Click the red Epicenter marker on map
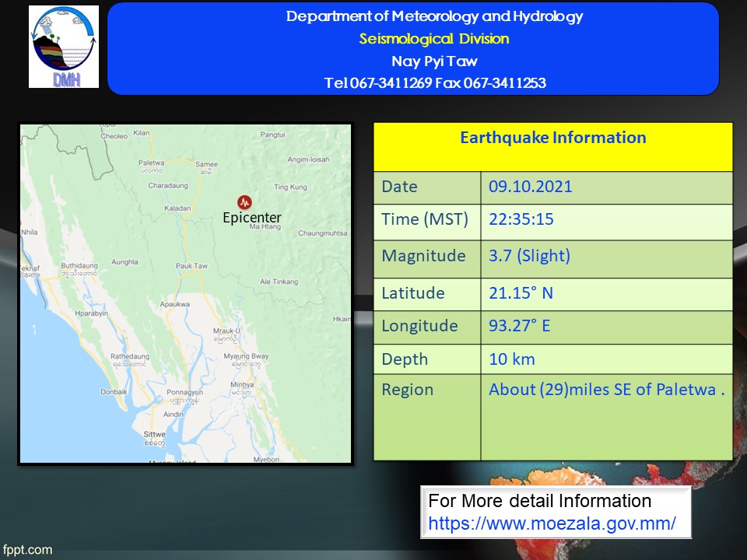This screenshot has height=560, width=747. click(244, 202)
